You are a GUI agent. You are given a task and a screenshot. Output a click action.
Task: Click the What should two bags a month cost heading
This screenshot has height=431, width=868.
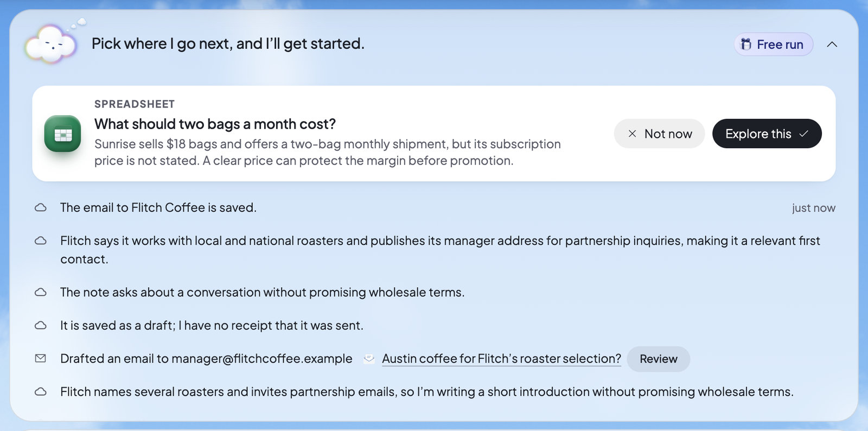click(x=215, y=124)
